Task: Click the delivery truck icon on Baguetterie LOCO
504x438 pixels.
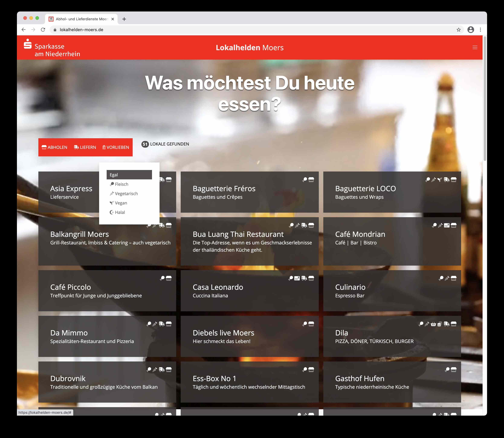Action: [447, 180]
